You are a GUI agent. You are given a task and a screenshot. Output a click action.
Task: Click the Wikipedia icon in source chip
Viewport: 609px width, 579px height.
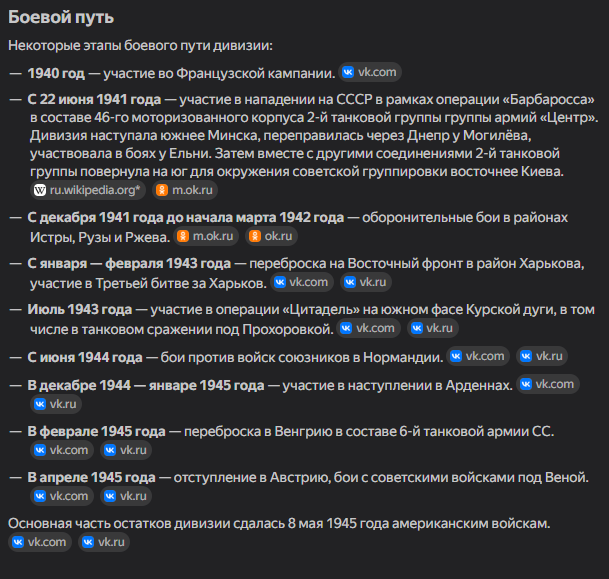click(x=40, y=190)
